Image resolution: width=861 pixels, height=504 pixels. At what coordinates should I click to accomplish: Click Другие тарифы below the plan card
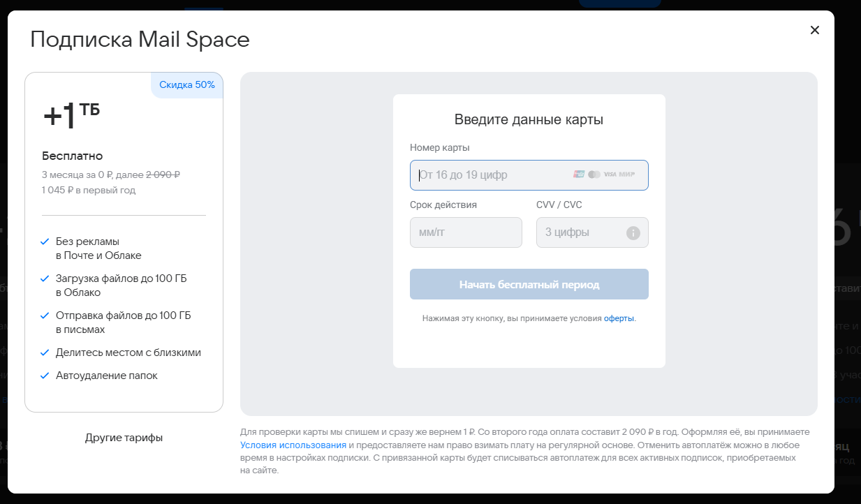tap(124, 438)
